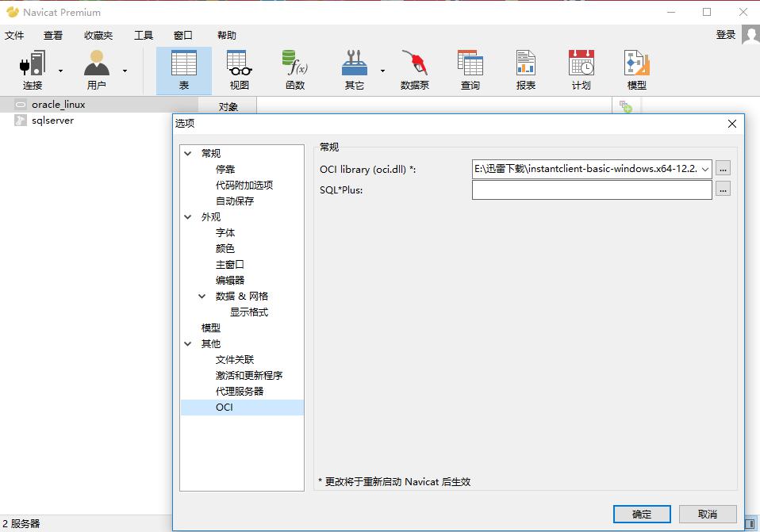Select 激活和更新程序 in options tree
Image resolution: width=760 pixels, height=532 pixels.
pos(248,376)
